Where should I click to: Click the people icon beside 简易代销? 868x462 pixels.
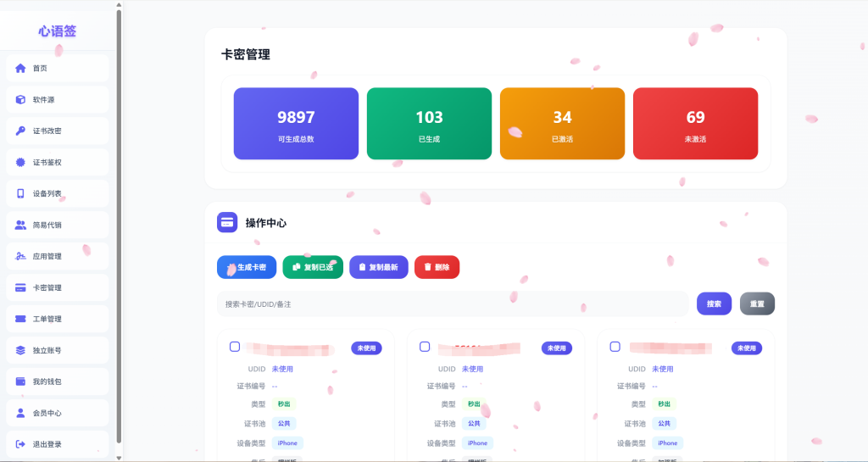pyautogui.click(x=20, y=225)
